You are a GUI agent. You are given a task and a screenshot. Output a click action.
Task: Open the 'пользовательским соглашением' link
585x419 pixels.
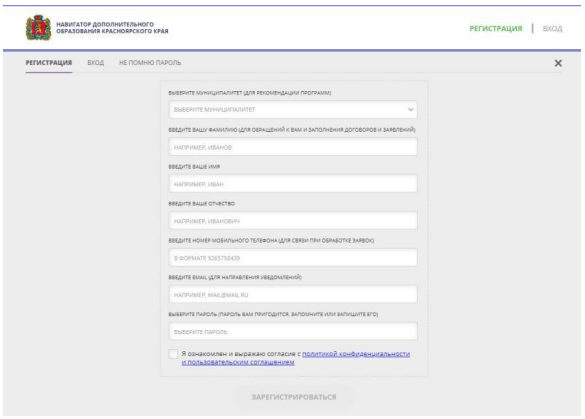click(x=241, y=362)
